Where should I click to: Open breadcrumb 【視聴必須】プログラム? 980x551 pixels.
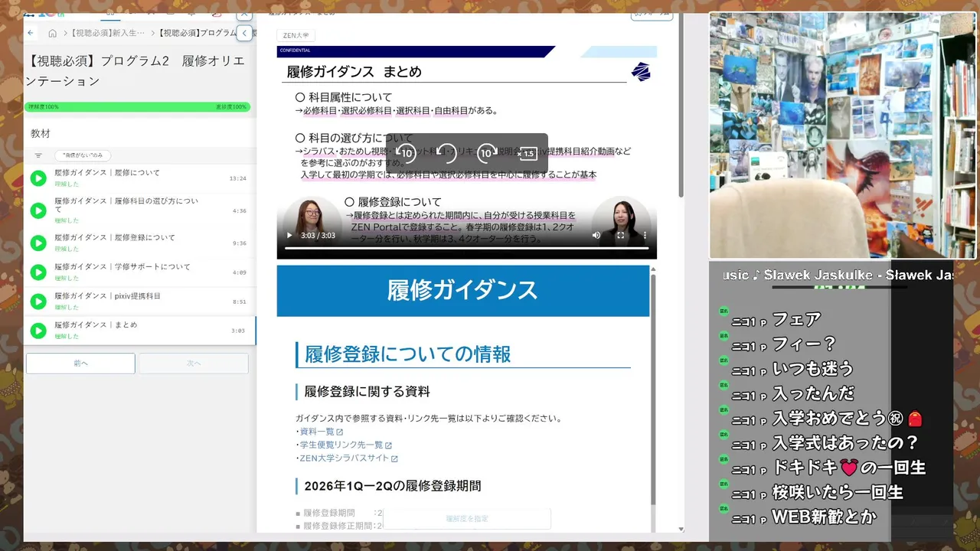[x=198, y=33]
